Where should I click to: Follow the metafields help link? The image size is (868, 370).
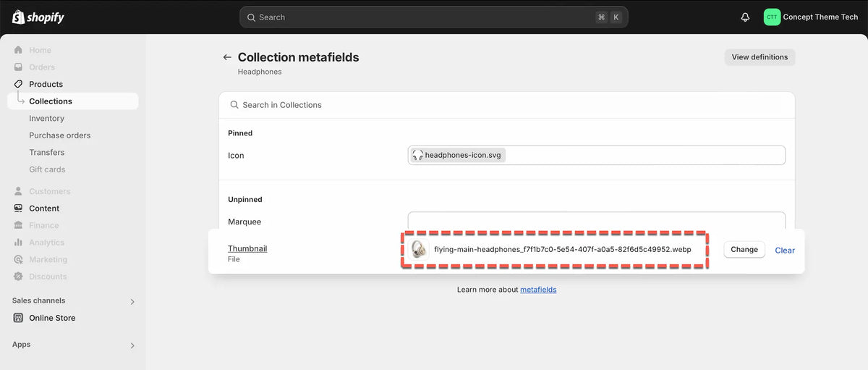[x=538, y=290]
